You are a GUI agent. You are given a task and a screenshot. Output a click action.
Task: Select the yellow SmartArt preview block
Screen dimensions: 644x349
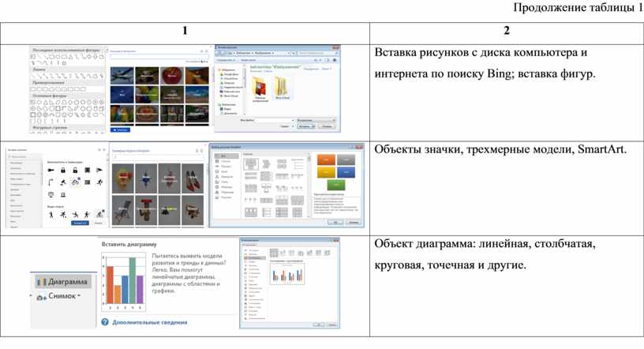(x=326, y=172)
